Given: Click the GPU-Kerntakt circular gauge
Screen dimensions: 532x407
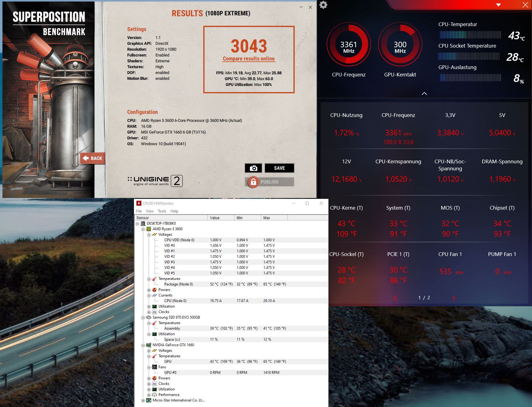Looking at the screenshot, I should click(400, 44).
